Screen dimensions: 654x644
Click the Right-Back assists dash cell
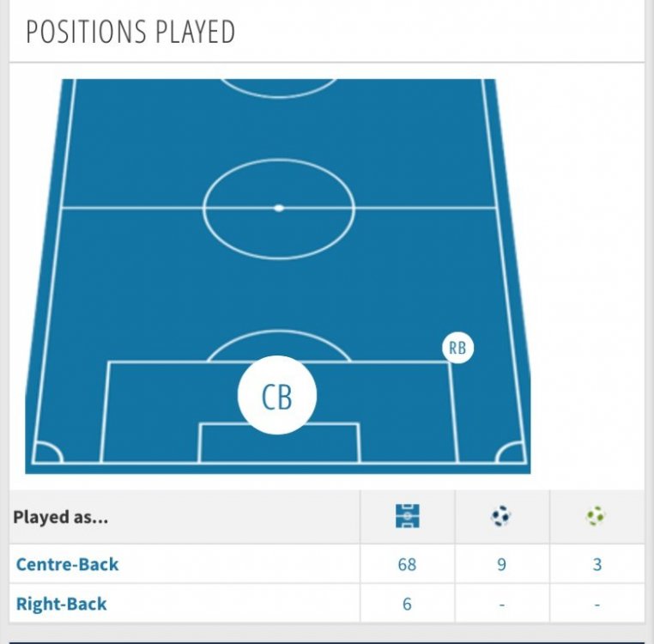point(596,604)
